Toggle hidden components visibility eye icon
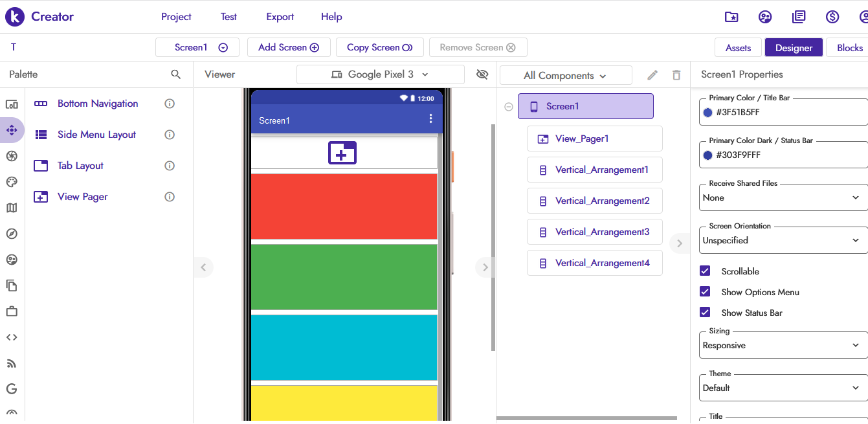The width and height of the screenshot is (868, 424). [x=482, y=74]
